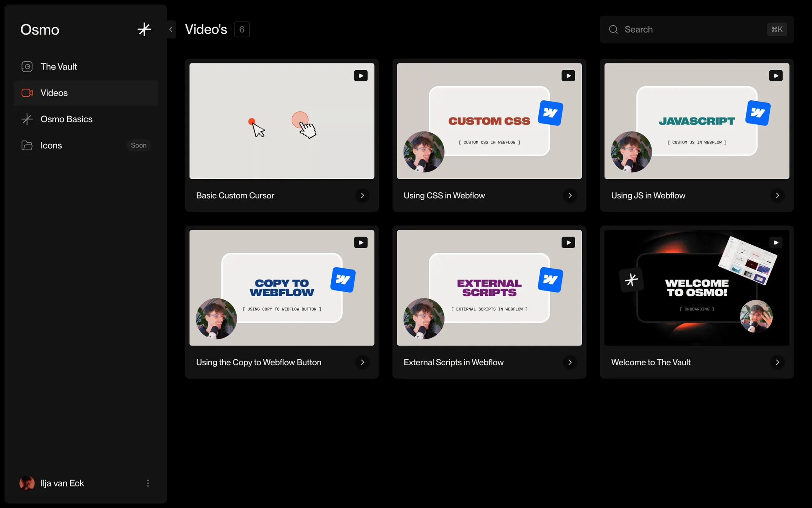Click play icon on Basic Custom Cursor
Screen dimensions: 812x508
click(x=361, y=76)
